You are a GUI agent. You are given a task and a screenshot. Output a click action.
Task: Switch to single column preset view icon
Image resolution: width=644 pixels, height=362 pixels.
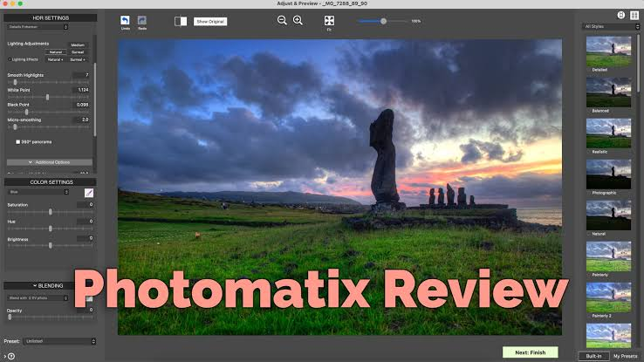[x=621, y=15]
